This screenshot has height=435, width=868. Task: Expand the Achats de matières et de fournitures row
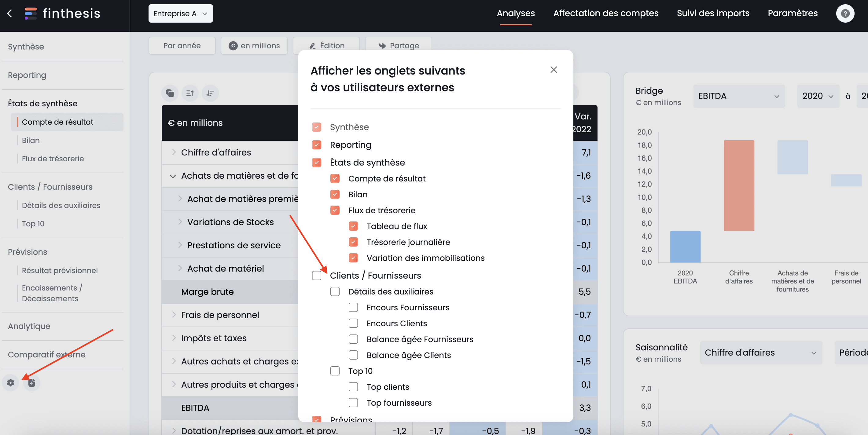(x=171, y=176)
